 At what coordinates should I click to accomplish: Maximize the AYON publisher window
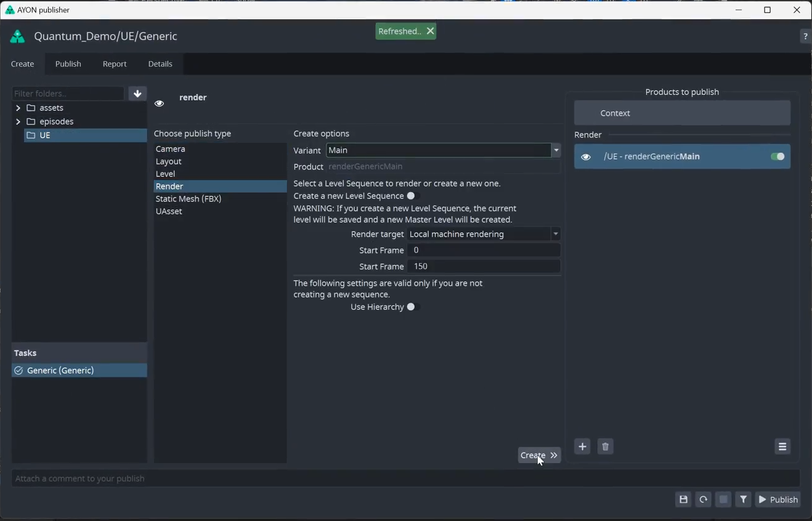(768, 10)
